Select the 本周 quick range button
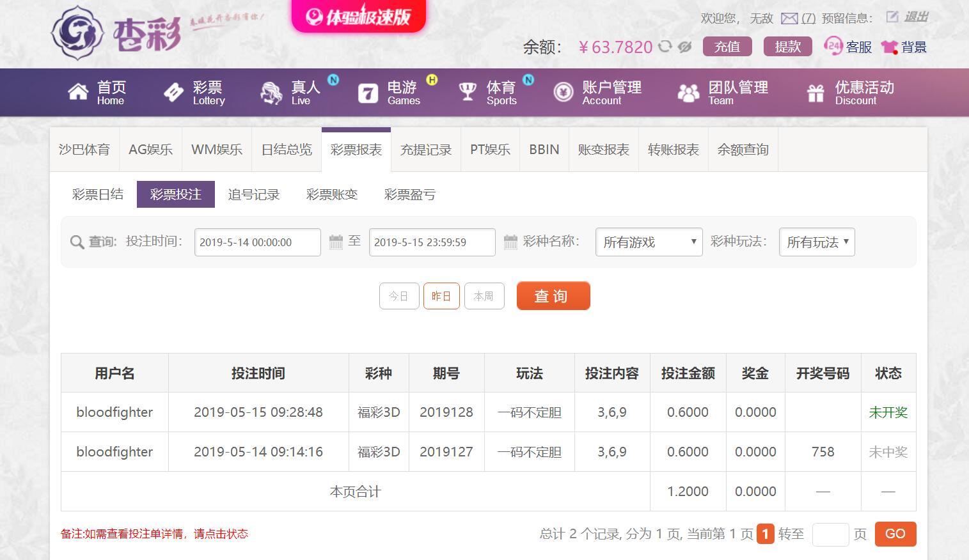The width and height of the screenshot is (969, 560). [x=484, y=296]
